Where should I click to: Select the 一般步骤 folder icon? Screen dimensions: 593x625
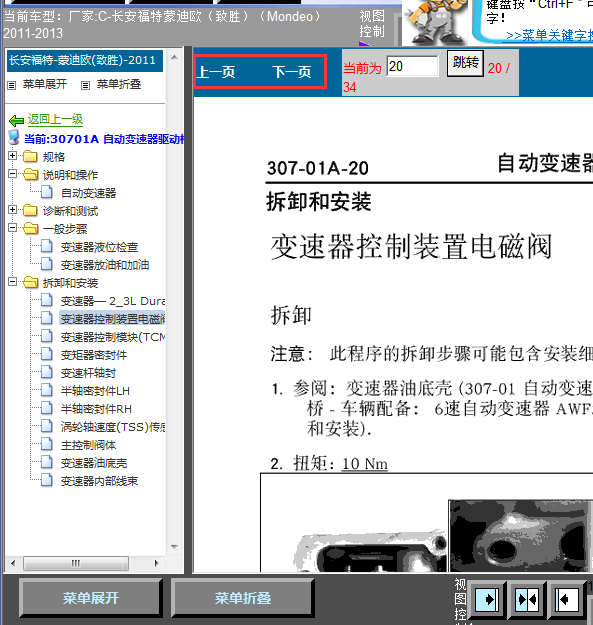[x=30, y=229]
